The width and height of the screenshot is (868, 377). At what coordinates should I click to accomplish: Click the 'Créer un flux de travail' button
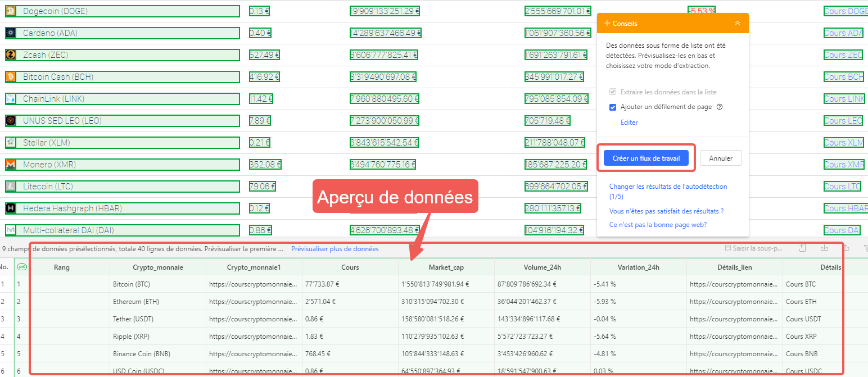click(x=646, y=158)
